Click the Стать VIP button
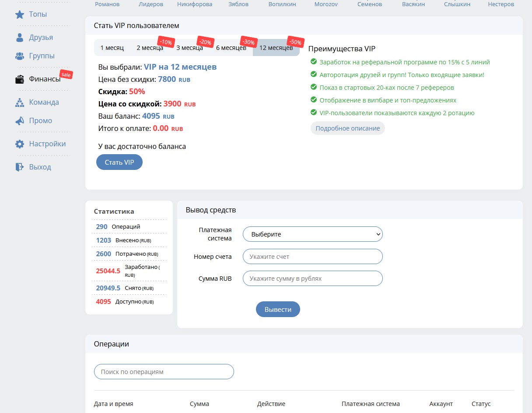The image size is (532, 413). point(119,162)
